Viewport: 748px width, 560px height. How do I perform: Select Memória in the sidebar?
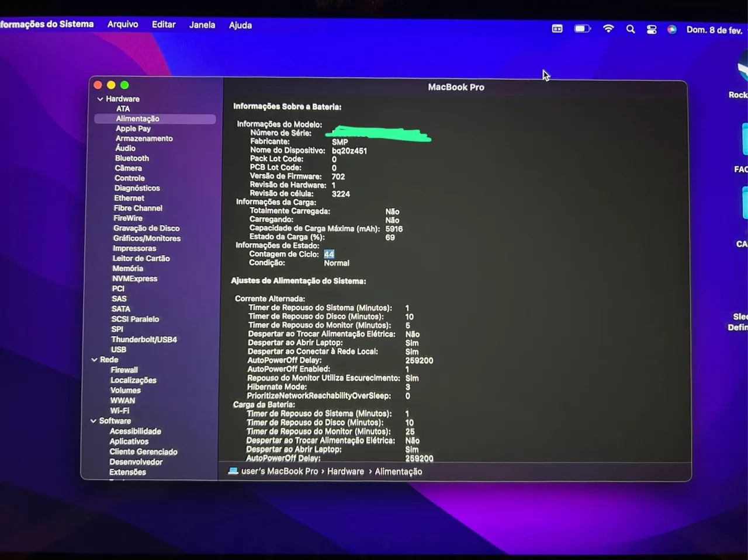tap(128, 269)
